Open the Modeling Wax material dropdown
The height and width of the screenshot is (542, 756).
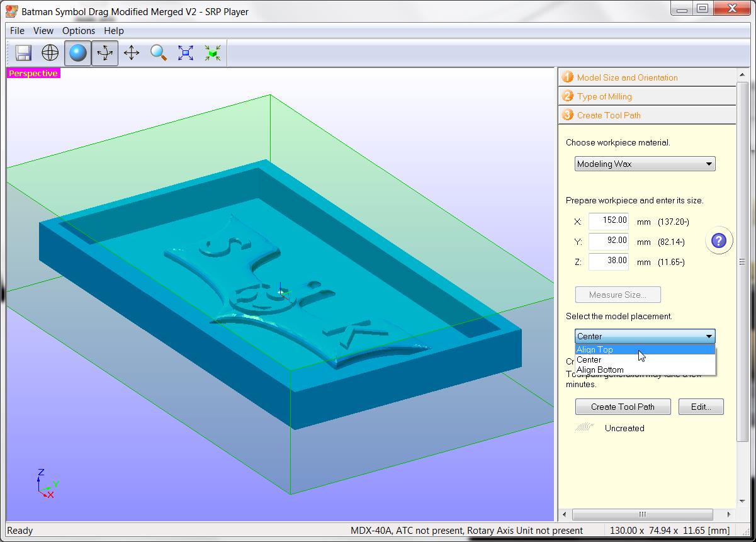(645, 164)
